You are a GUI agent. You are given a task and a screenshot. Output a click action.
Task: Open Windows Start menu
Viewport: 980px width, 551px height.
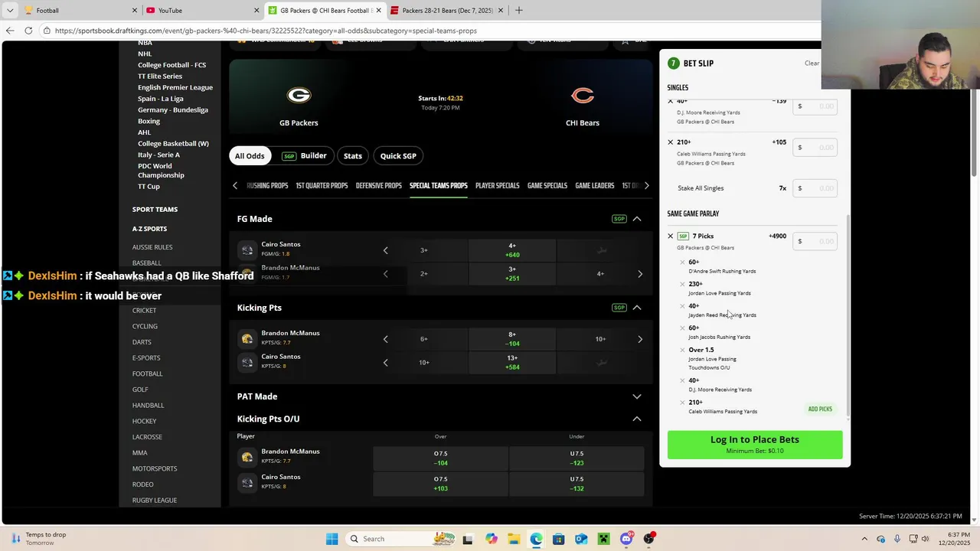tap(332, 539)
